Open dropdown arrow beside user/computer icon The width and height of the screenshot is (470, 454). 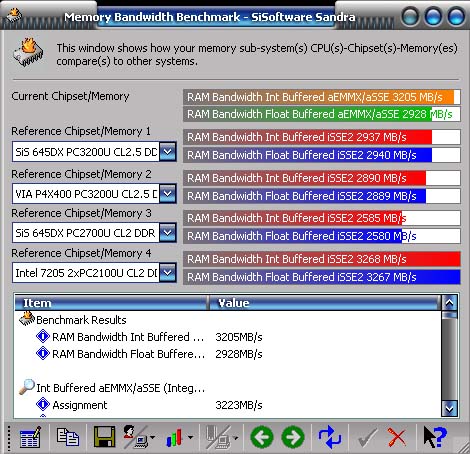point(152,437)
